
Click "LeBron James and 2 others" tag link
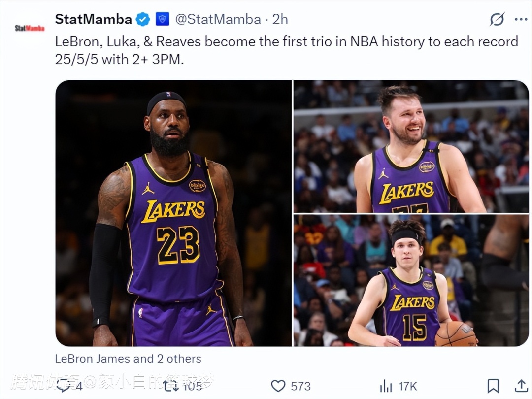(128, 359)
